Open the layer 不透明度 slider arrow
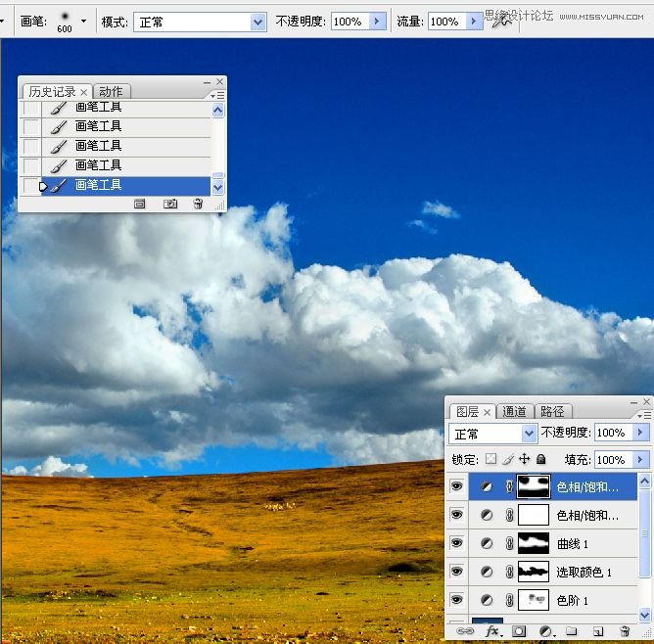The image size is (654, 644). (641, 433)
